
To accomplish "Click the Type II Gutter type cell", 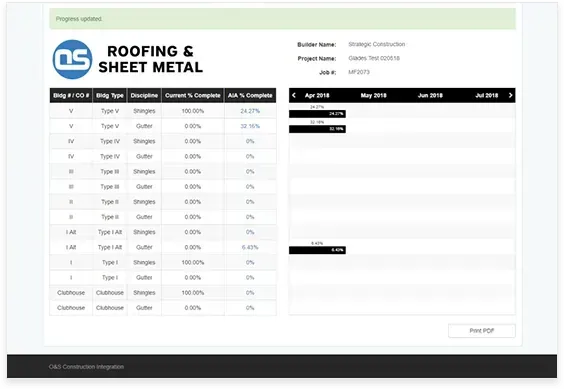I will coord(110,217).
